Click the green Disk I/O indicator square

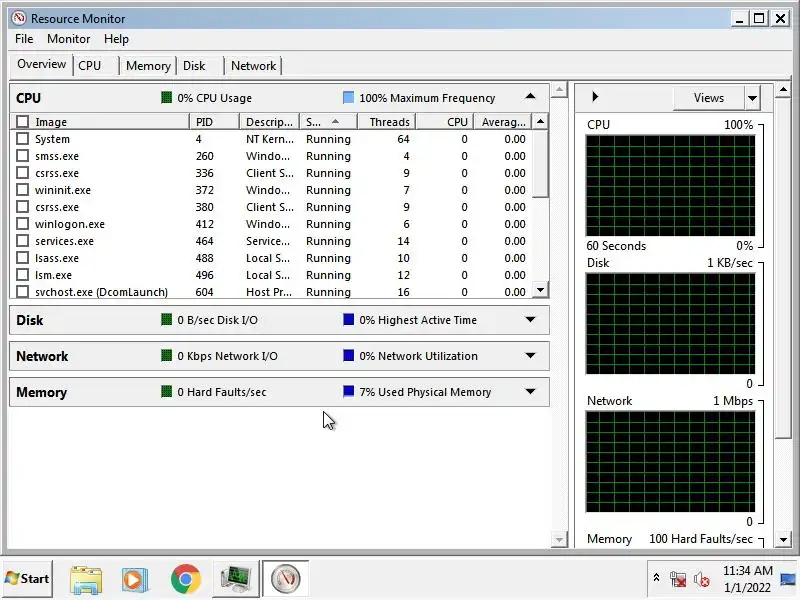point(166,320)
